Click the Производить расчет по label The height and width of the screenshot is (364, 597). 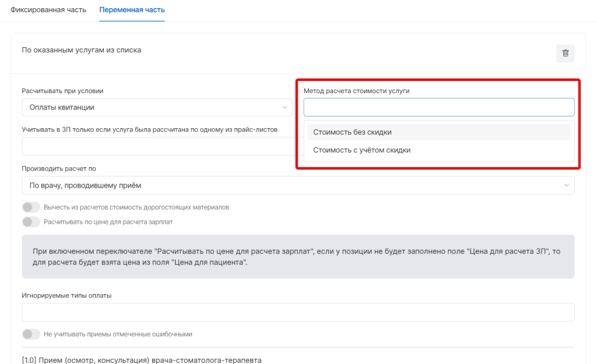59,168
